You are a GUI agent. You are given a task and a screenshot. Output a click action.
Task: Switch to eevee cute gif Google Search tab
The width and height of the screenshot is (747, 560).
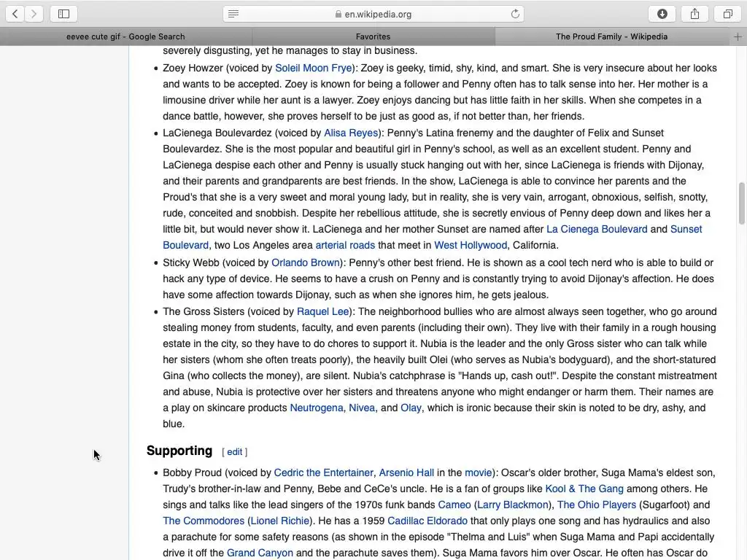pos(125,36)
